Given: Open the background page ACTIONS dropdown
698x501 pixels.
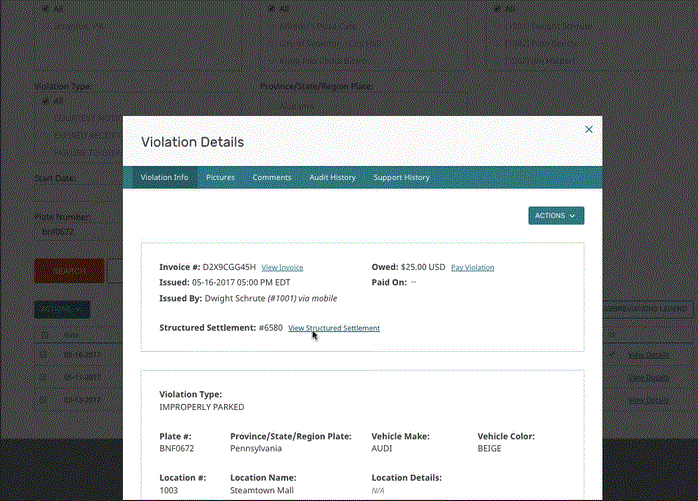Looking at the screenshot, I should [x=62, y=309].
